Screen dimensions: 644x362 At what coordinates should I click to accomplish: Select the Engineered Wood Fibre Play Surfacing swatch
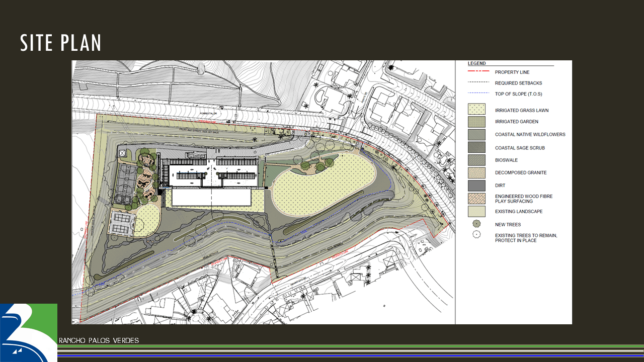tap(476, 198)
